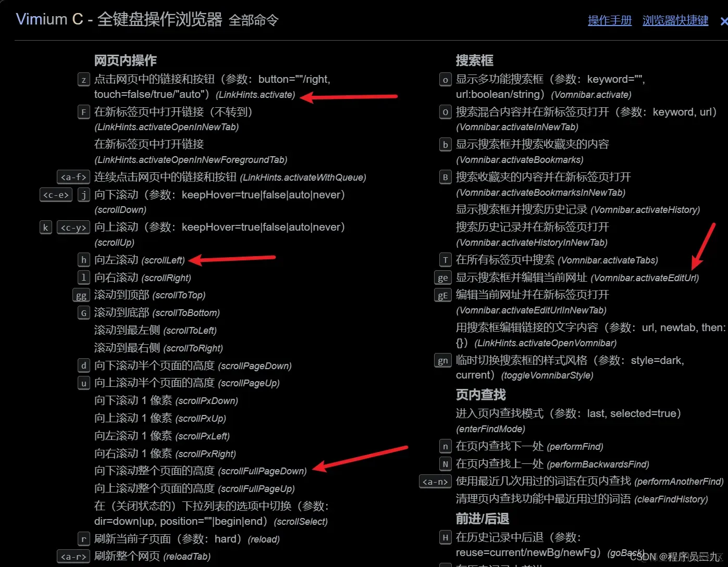The width and height of the screenshot is (728, 567).
Task: Select the "j" badge for scrollDown
Action: click(83, 195)
